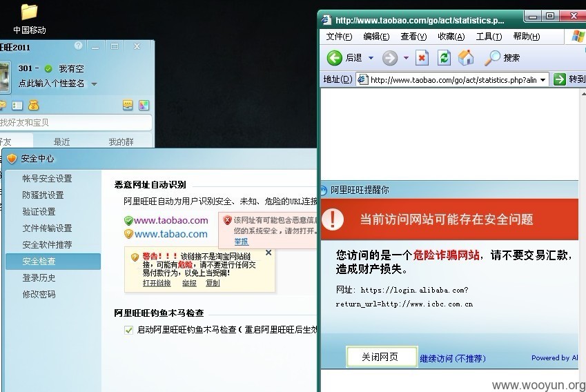Click the user avatar in AliWangWang

[4, 78]
